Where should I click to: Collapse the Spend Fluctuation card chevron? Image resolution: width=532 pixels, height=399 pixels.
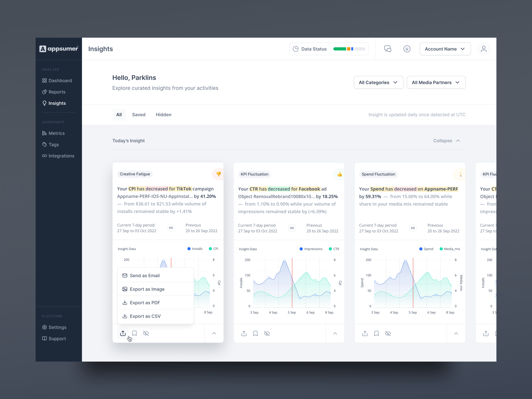[456, 334]
